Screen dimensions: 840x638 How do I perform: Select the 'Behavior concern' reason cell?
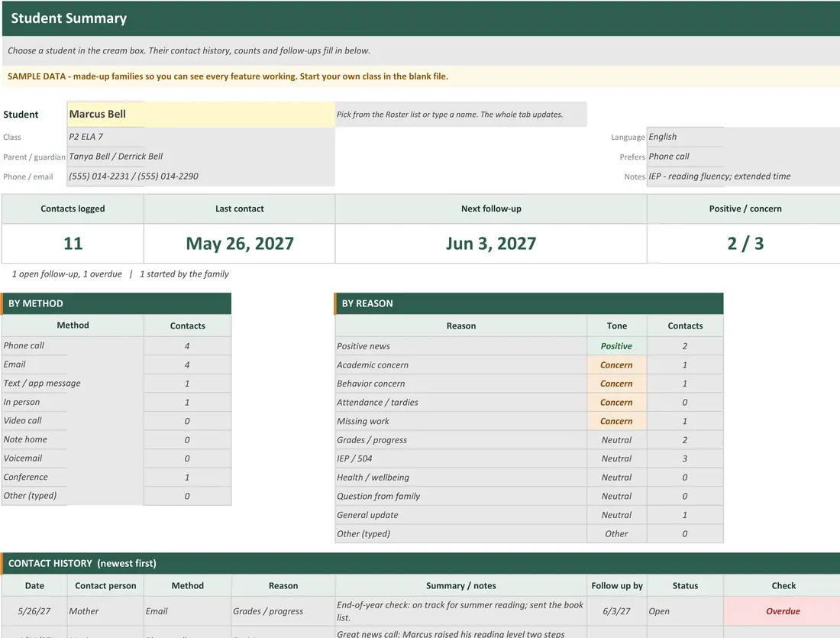point(460,384)
